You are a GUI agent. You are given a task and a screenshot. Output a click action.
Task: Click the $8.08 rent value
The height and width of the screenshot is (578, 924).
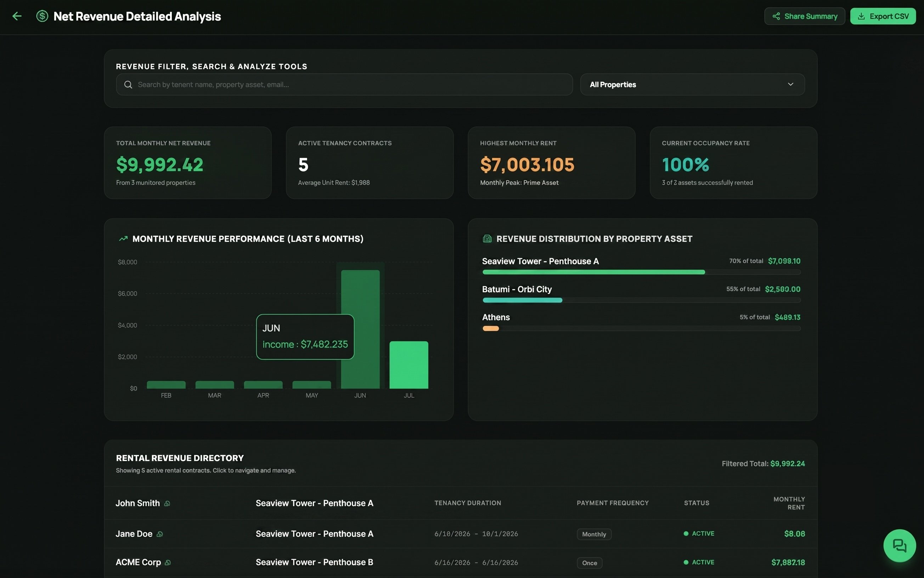point(794,534)
